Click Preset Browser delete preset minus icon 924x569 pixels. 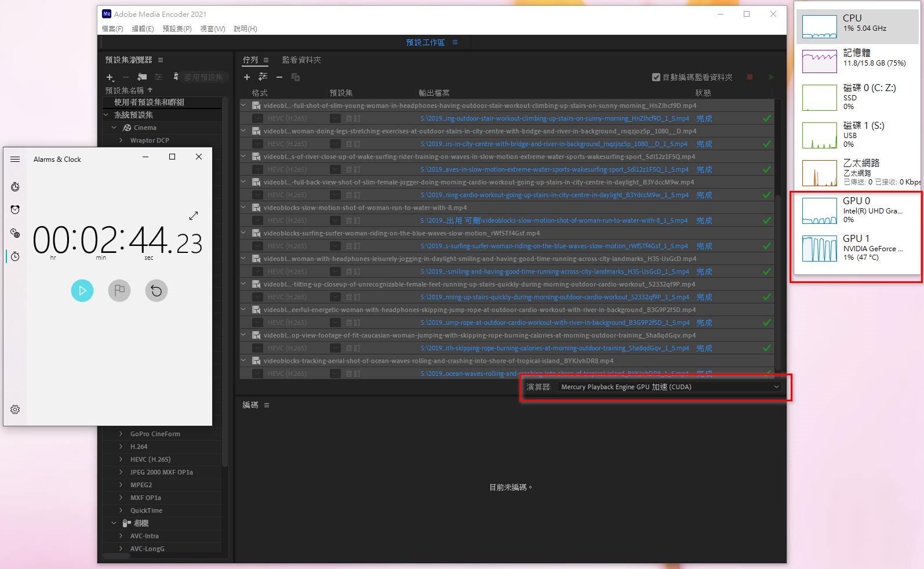126,77
